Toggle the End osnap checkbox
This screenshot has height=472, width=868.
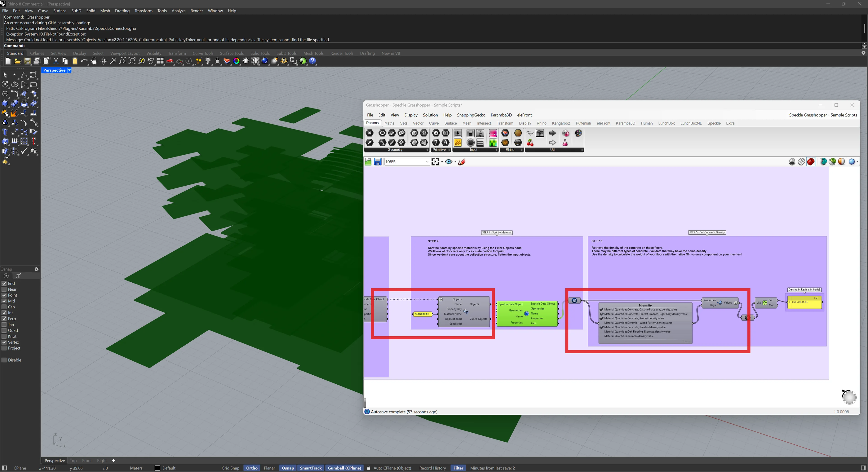[x=4, y=284]
